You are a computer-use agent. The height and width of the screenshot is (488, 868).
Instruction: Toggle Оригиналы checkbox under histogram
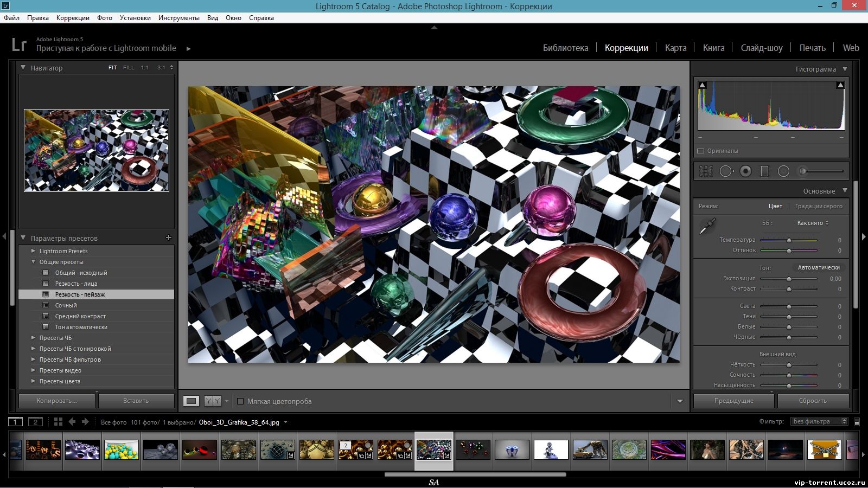pos(701,151)
